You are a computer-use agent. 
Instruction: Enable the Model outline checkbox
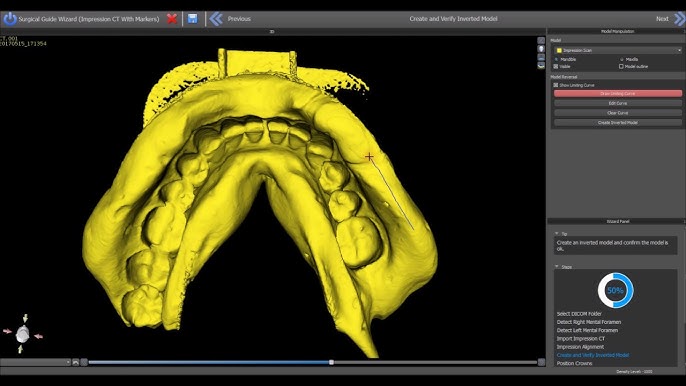tap(621, 67)
